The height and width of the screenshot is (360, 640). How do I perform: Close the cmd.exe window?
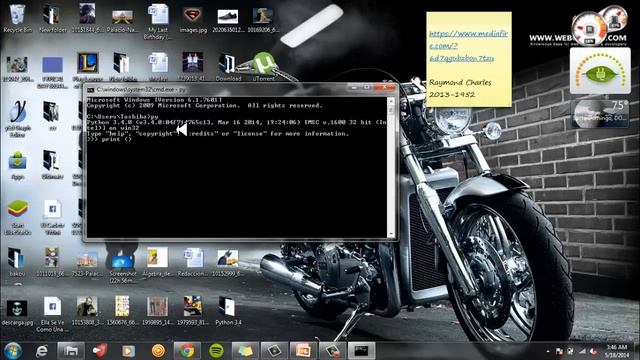click(384, 87)
